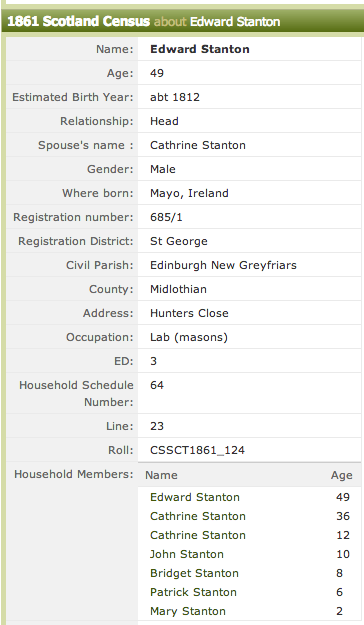
Task: Open Cathrine Stanton age 12 link
Action: (x=198, y=535)
